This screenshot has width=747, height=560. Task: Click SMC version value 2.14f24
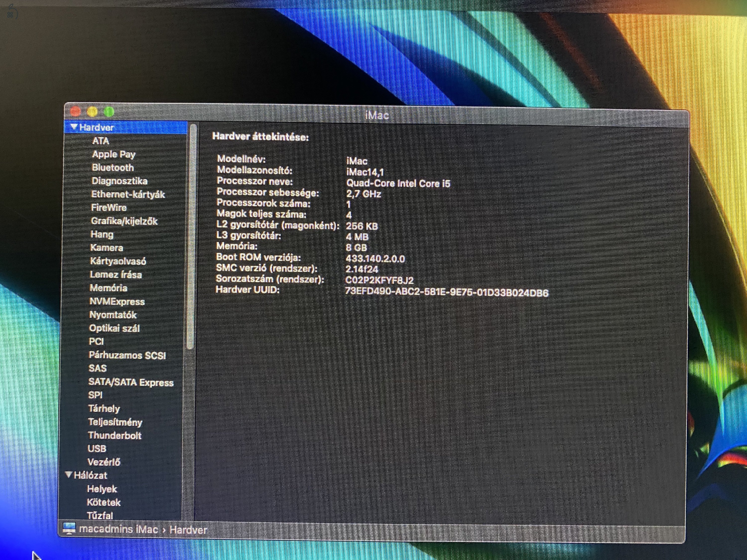click(362, 269)
